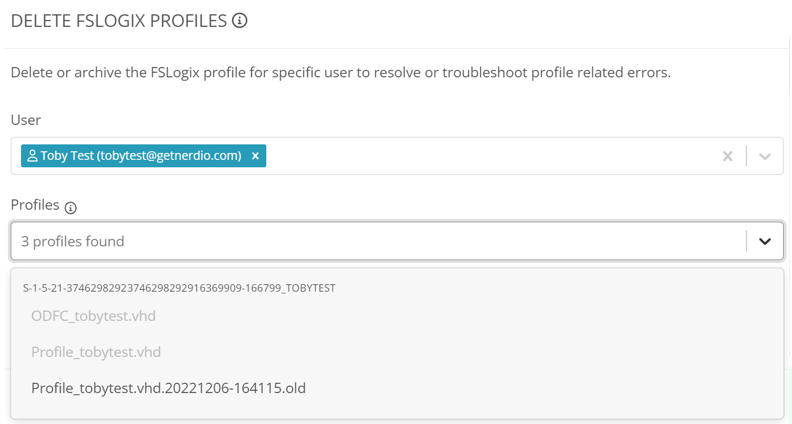Click the '3 profiles found' combo box
This screenshot has width=792, height=424.
[x=397, y=241]
